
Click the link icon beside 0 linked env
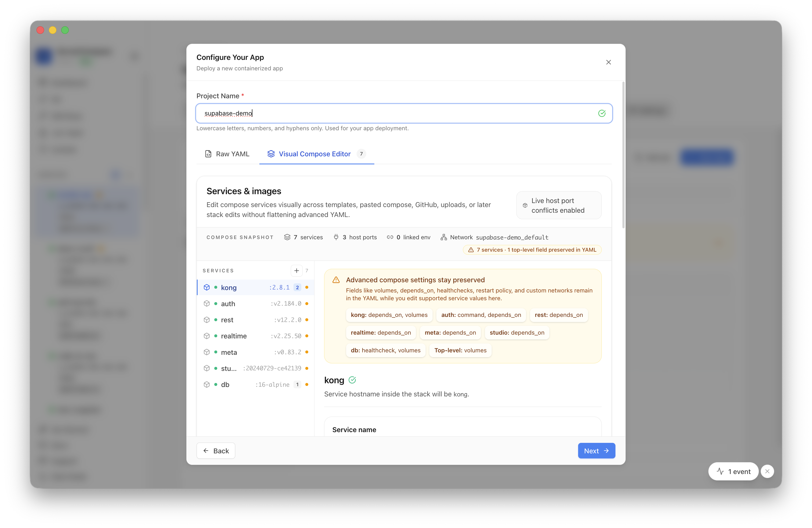pyautogui.click(x=390, y=237)
